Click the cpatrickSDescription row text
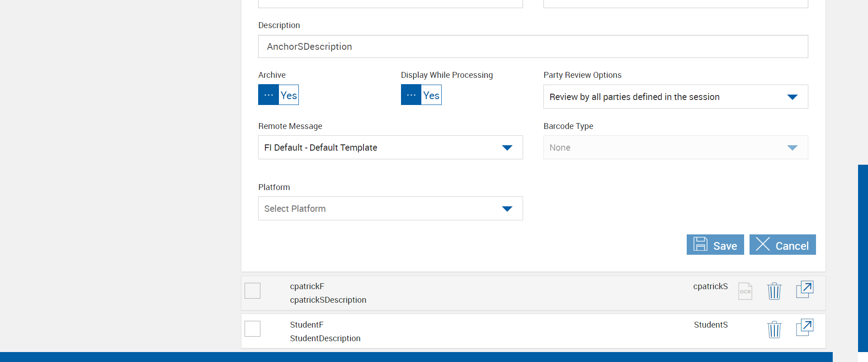 pyautogui.click(x=328, y=300)
